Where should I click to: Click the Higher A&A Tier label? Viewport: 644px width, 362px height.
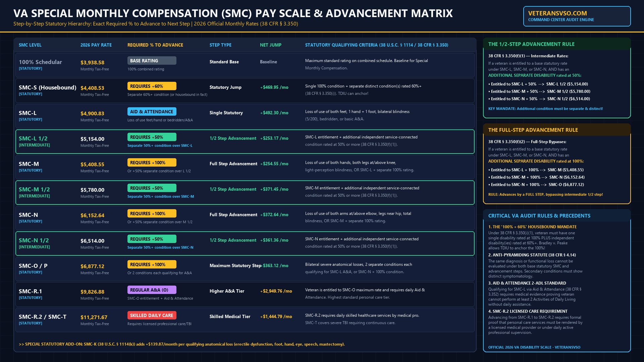point(227,291)
